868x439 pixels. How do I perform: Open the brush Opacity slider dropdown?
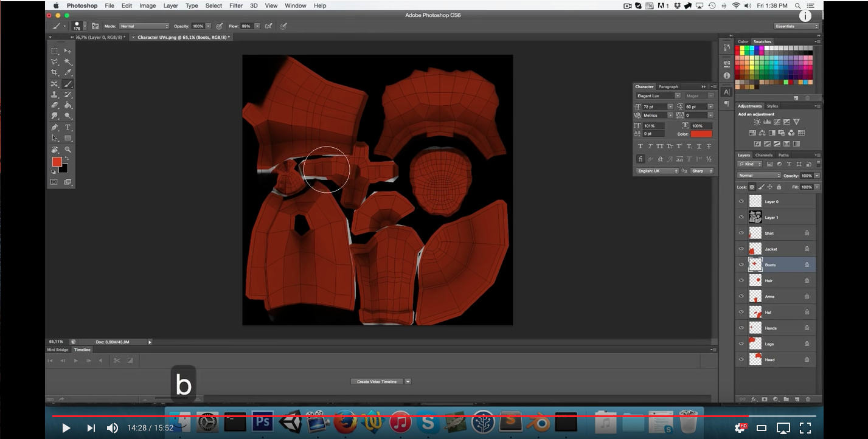point(208,26)
